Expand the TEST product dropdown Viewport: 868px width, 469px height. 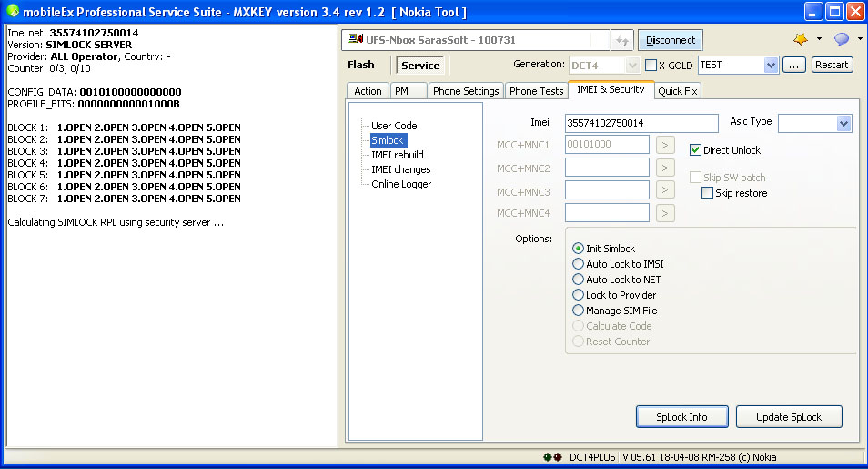tap(771, 66)
